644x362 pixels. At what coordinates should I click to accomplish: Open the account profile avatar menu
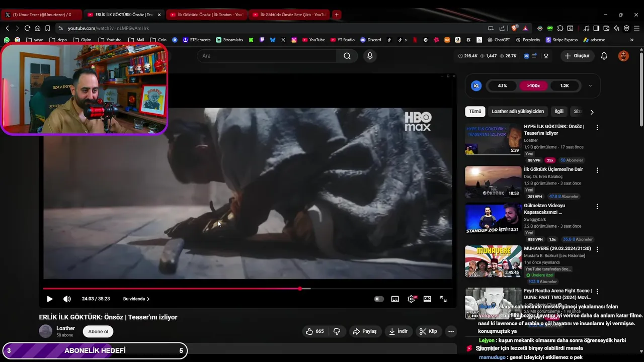(623, 56)
